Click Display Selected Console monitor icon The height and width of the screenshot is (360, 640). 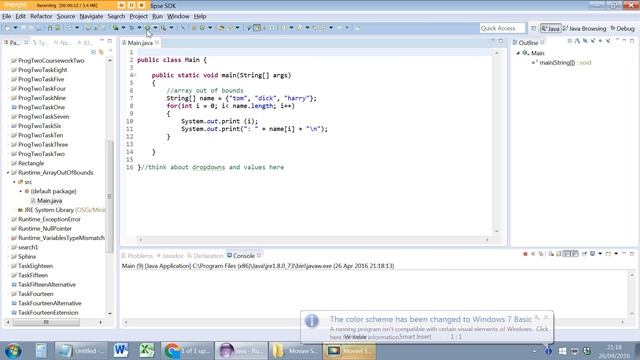[593, 254]
